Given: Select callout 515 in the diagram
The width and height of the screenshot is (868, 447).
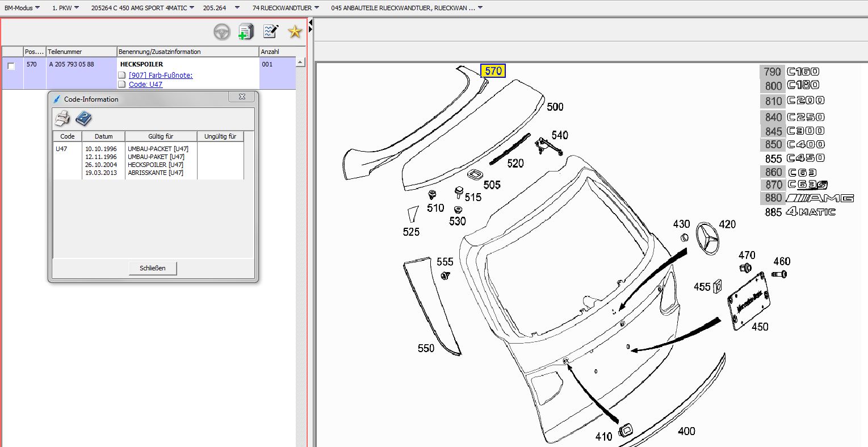Looking at the screenshot, I should coord(473,197).
